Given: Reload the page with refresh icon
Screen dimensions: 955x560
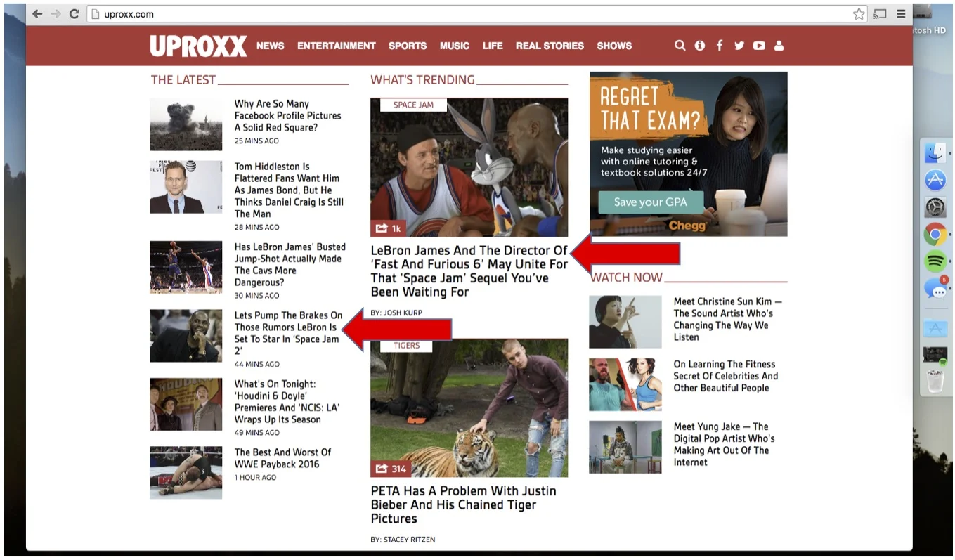Looking at the screenshot, I should pos(74,14).
